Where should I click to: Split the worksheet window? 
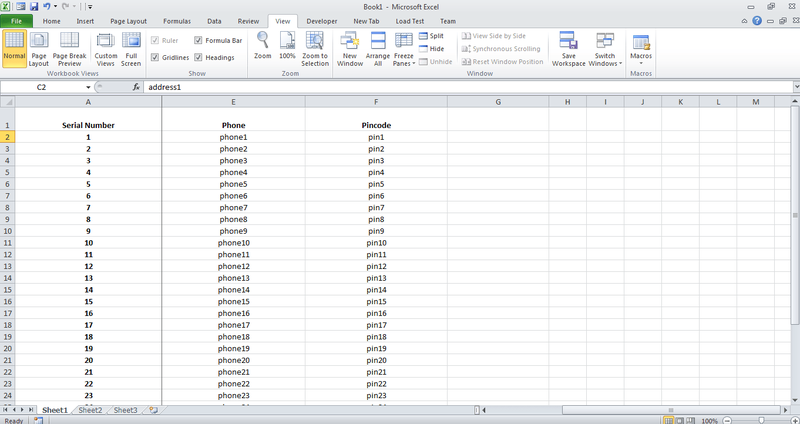pos(432,36)
